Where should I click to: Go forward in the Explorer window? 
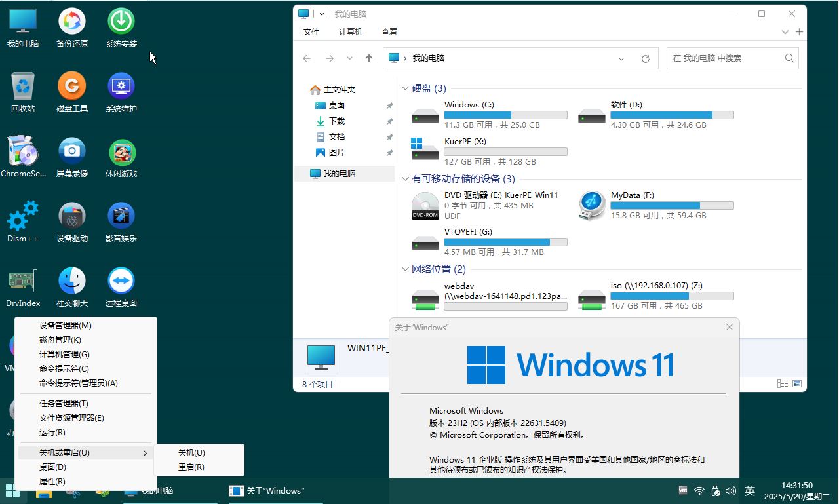click(330, 58)
